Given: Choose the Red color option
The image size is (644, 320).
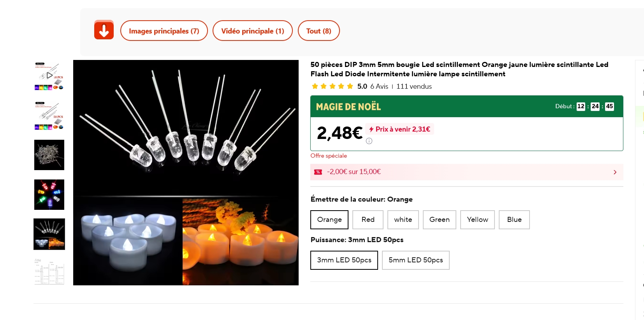Looking at the screenshot, I should pos(368,220).
